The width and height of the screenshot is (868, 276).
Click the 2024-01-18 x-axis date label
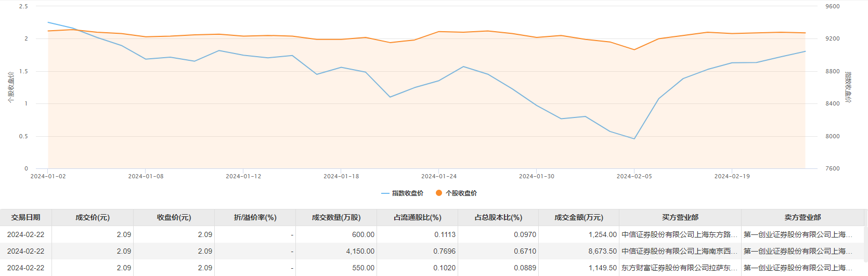[341, 176]
